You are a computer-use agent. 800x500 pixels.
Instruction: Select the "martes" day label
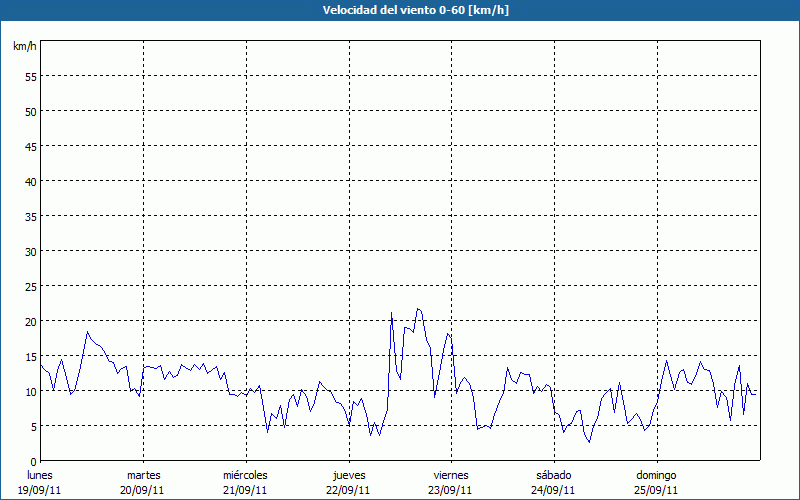(x=143, y=475)
